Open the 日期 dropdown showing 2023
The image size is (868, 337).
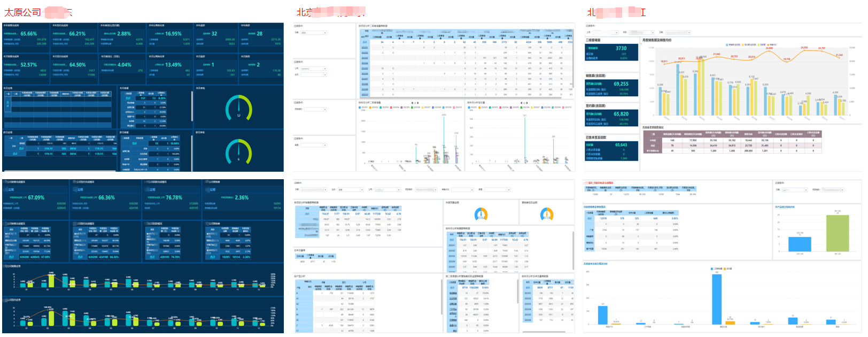point(313,33)
